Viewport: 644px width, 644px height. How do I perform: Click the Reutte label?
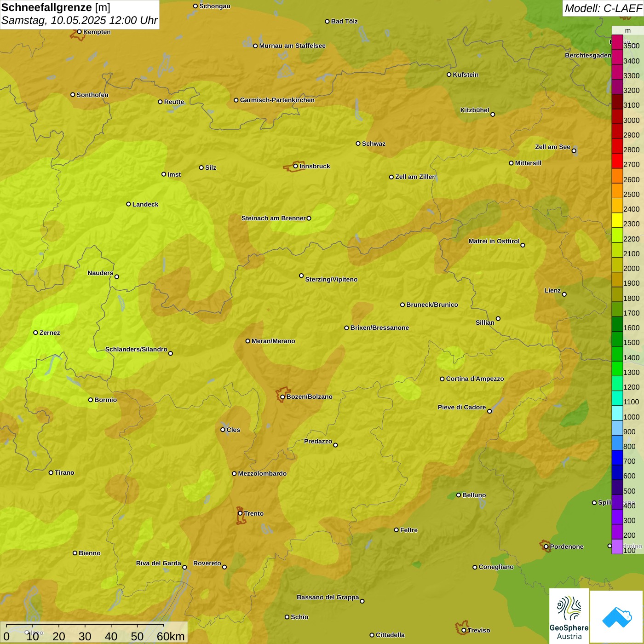tap(174, 102)
